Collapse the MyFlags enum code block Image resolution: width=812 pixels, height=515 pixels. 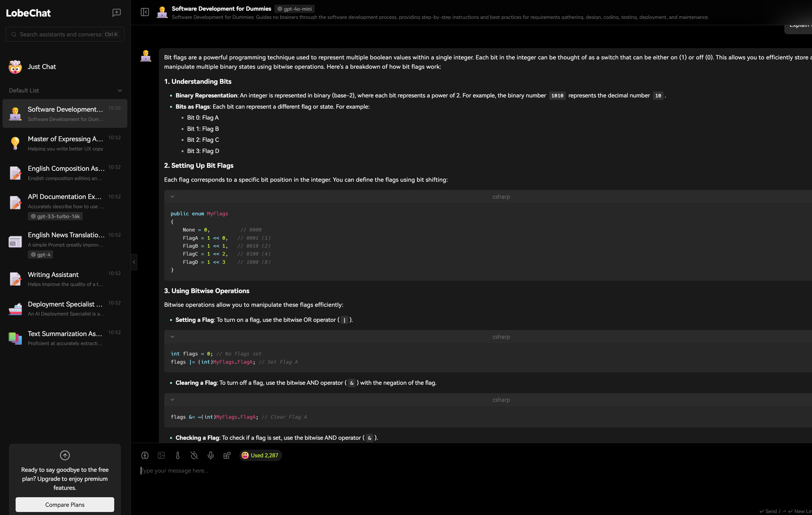click(172, 196)
